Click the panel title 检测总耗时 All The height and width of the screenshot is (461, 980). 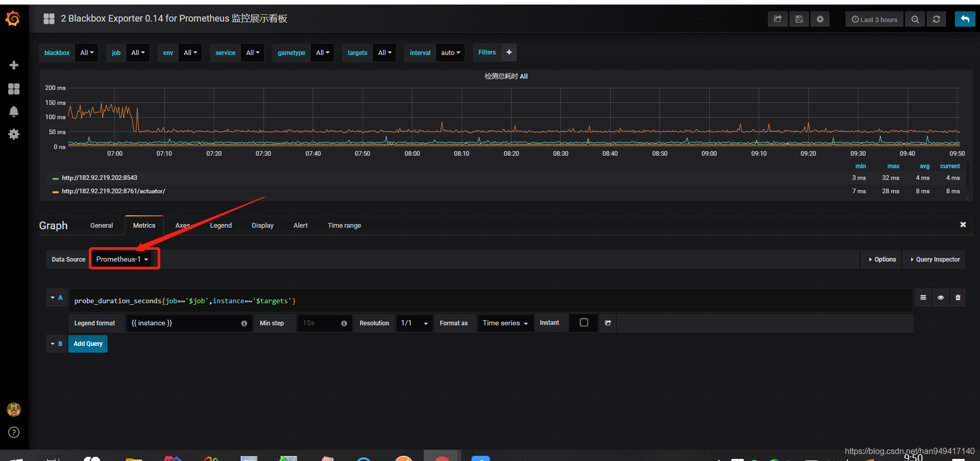click(506, 76)
